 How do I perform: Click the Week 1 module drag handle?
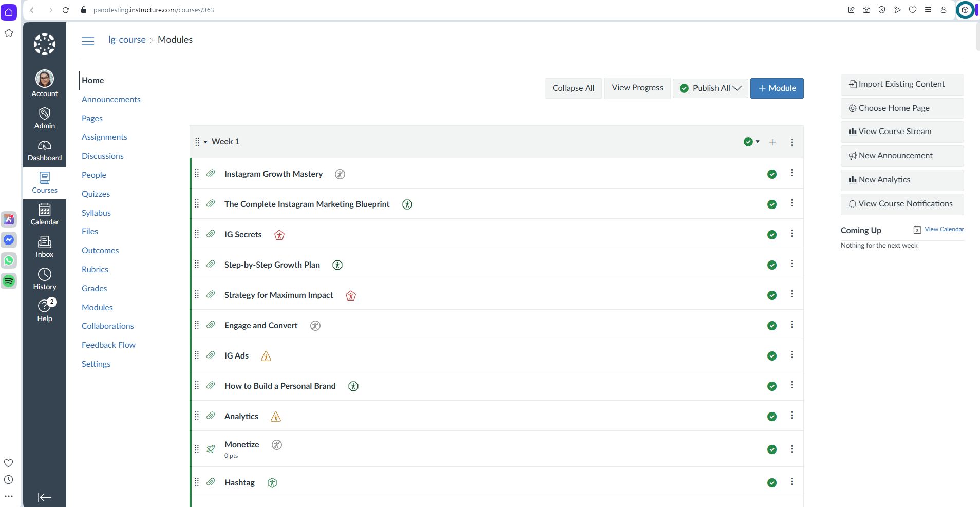click(x=197, y=142)
